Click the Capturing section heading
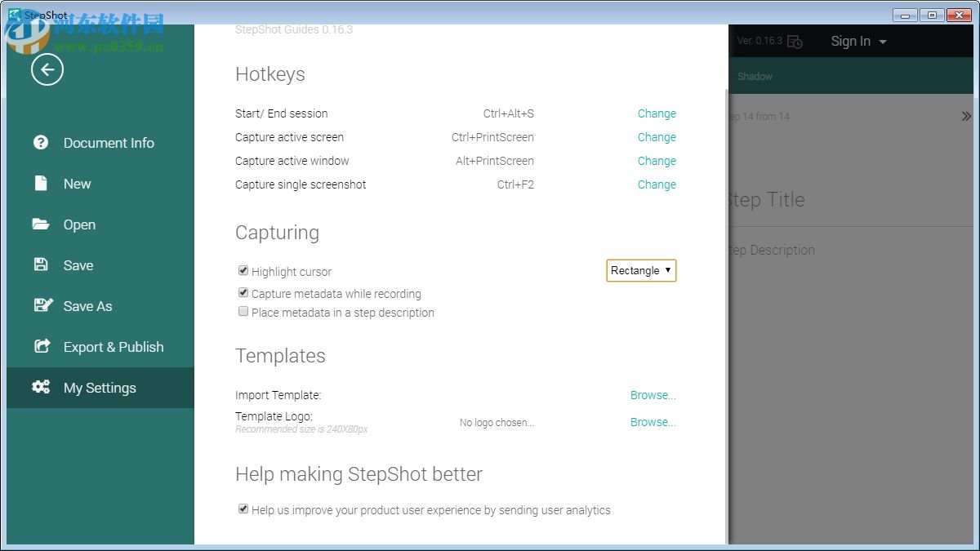This screenshot has width=980, height=551. point(277,233)
